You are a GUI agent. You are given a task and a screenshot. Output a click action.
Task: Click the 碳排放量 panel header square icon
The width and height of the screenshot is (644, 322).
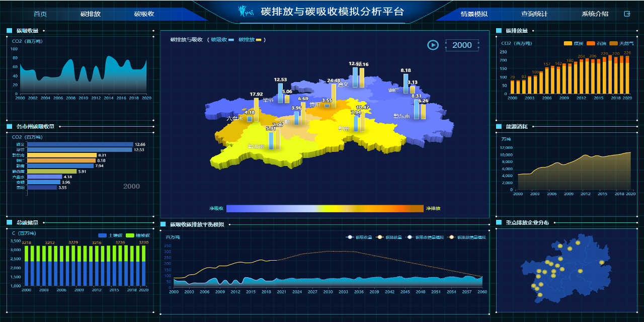(x=499, y=31)
